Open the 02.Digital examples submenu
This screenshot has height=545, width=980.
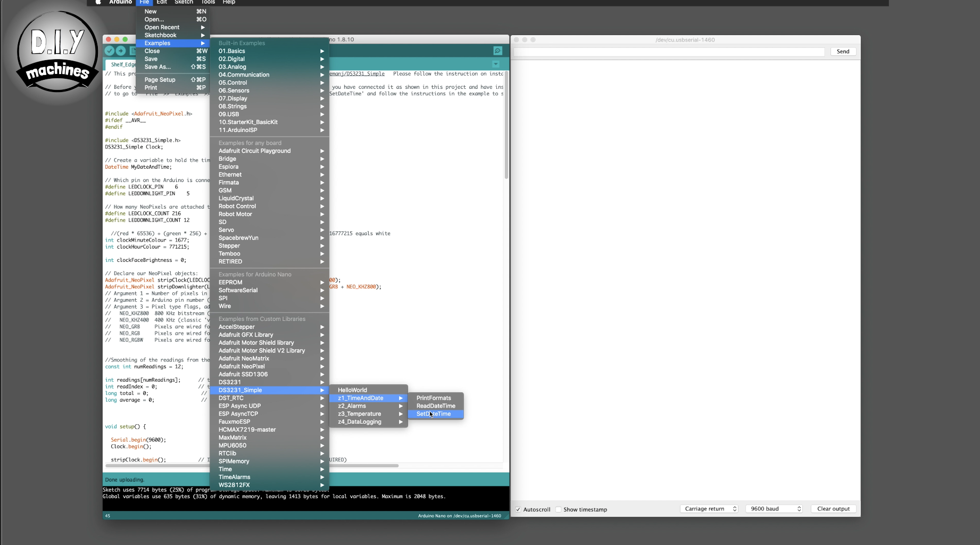[270, 59]
